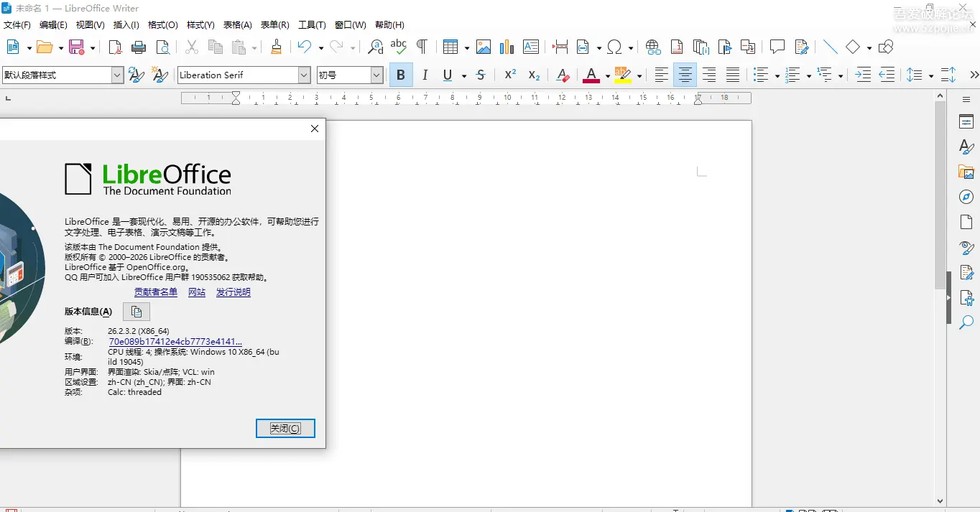
Task: Open the 表格(A) menu
Action: [x=238, y=25]
